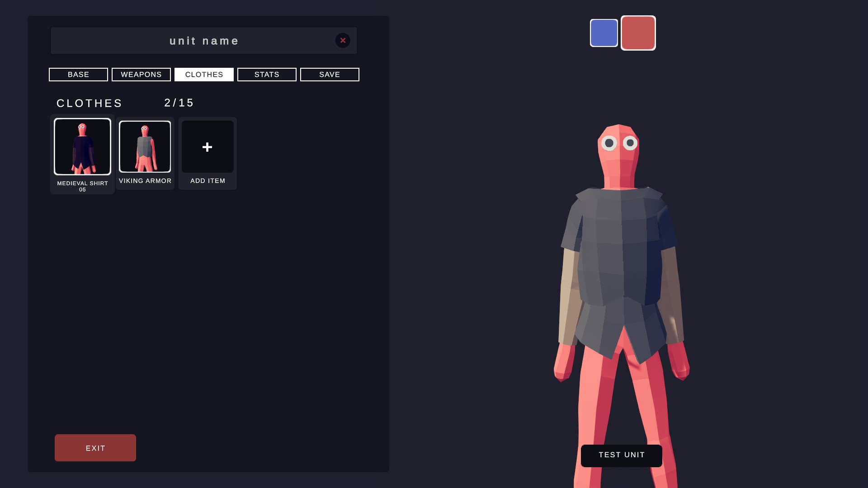Choose the blue team color swatch
Image resolution: width=868 pixels, height=488 pixels.
604,33
